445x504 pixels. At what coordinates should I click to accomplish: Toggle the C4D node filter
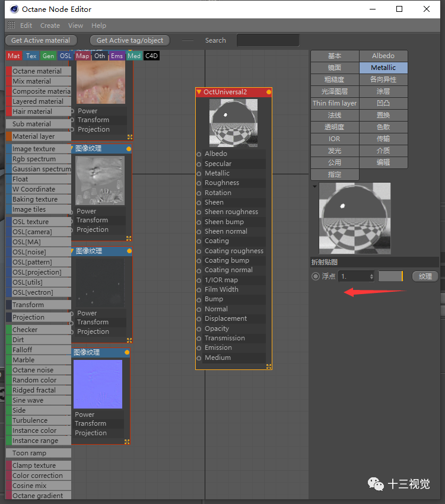pyautogui.click(x=151, y=56)
